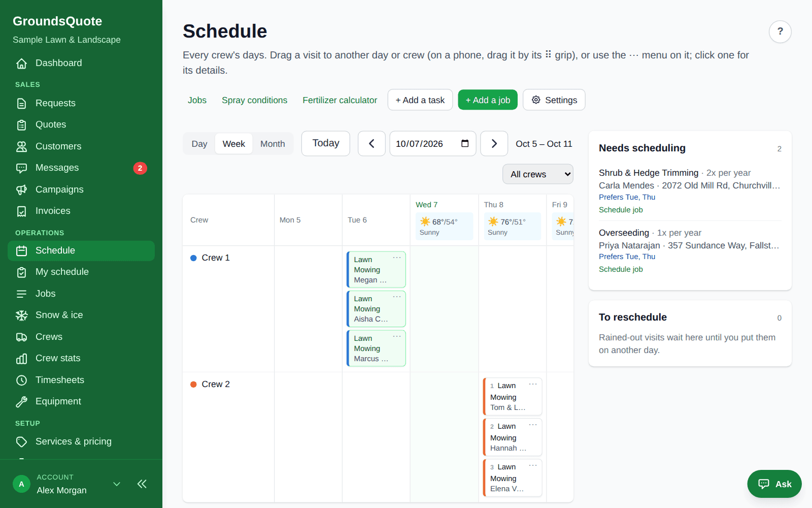The height and width of the screenshot is (508, 812).
Task: Open Aisha C's Lawn Mowing visit card
Action: [x=376, y=309]
